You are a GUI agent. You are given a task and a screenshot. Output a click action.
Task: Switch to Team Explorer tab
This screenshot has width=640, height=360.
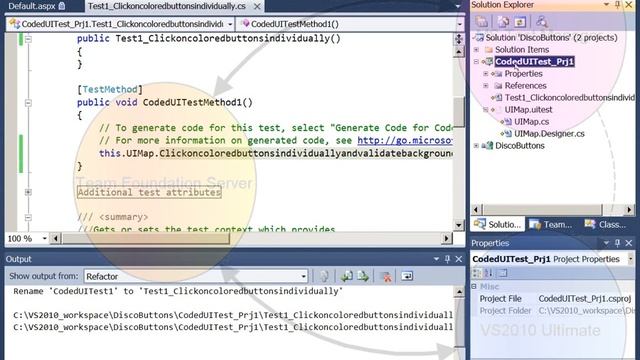tap(551, 224)
